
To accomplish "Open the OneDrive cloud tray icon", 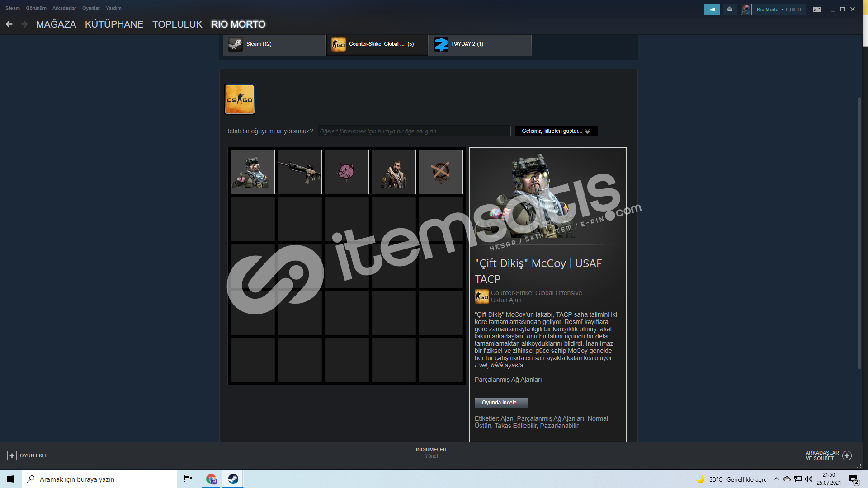I will pyautogui.click(x=787, y=479).
